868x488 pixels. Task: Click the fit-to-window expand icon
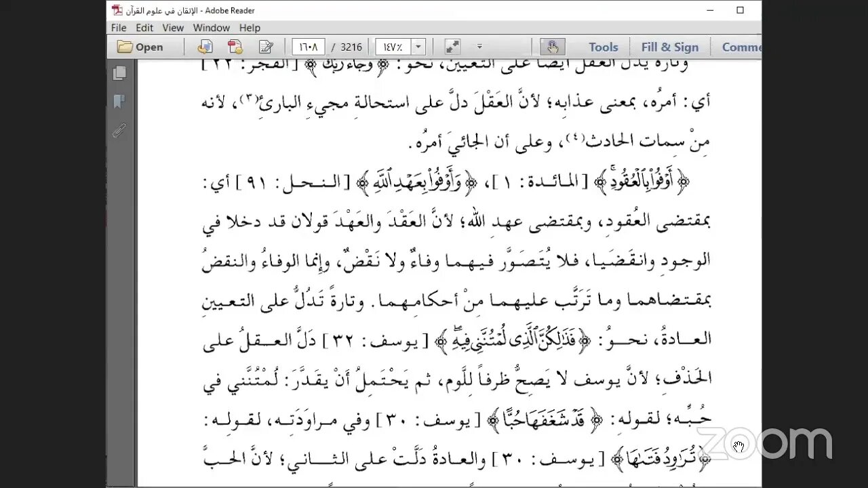tap(452, 47)
